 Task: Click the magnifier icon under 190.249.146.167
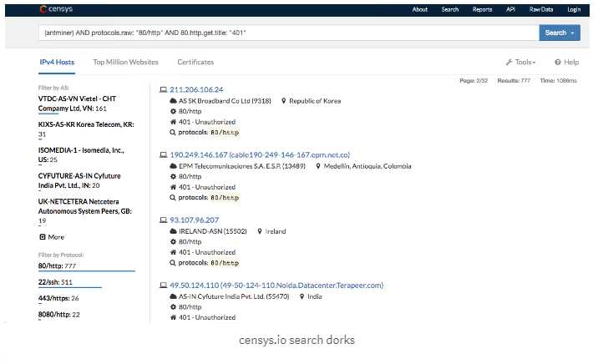(x=172, y=198)
